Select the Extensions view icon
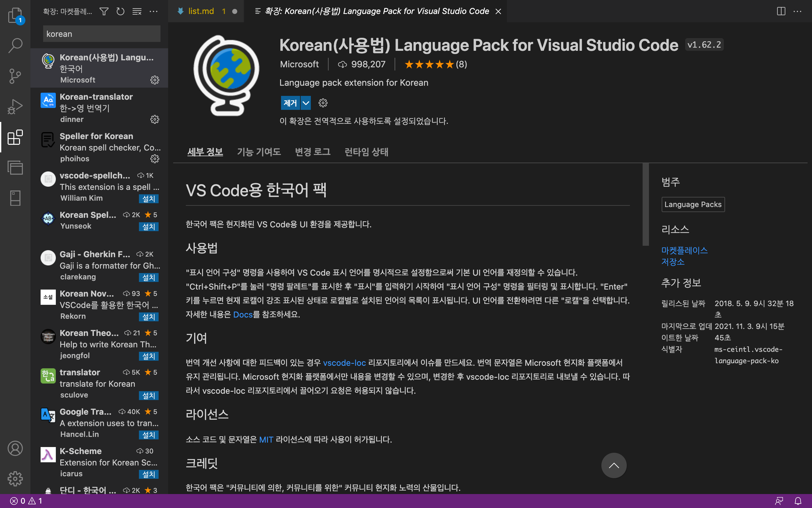Screen dimensions: 812x508 (x=15, y=137)
